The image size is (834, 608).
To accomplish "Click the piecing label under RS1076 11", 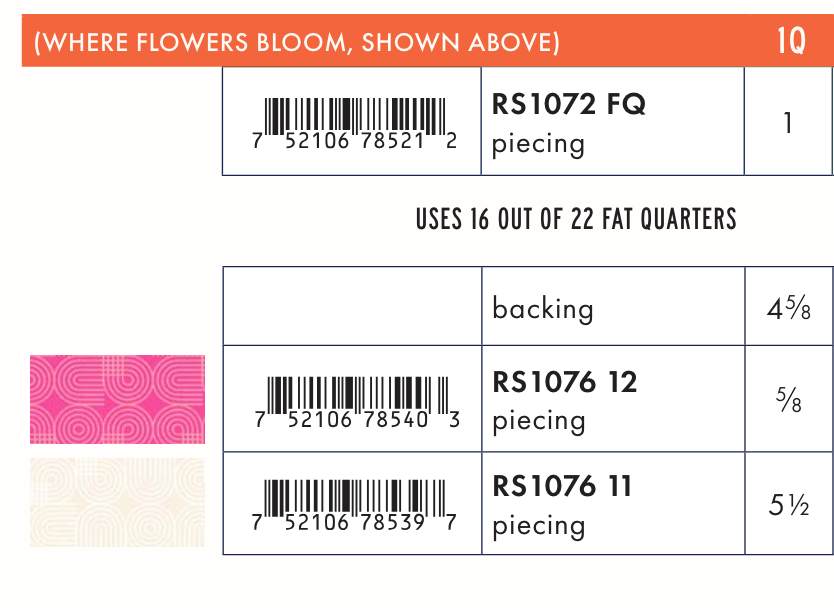I will coord(538,525).
